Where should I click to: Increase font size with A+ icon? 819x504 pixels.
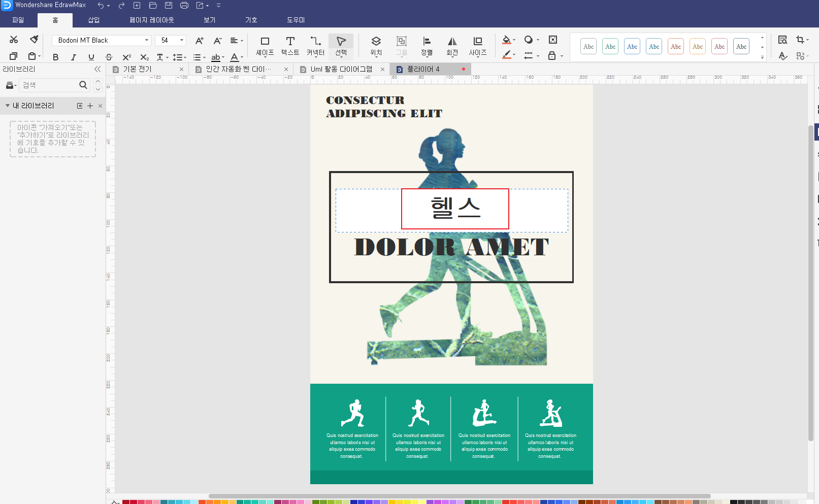click(200, 41)
